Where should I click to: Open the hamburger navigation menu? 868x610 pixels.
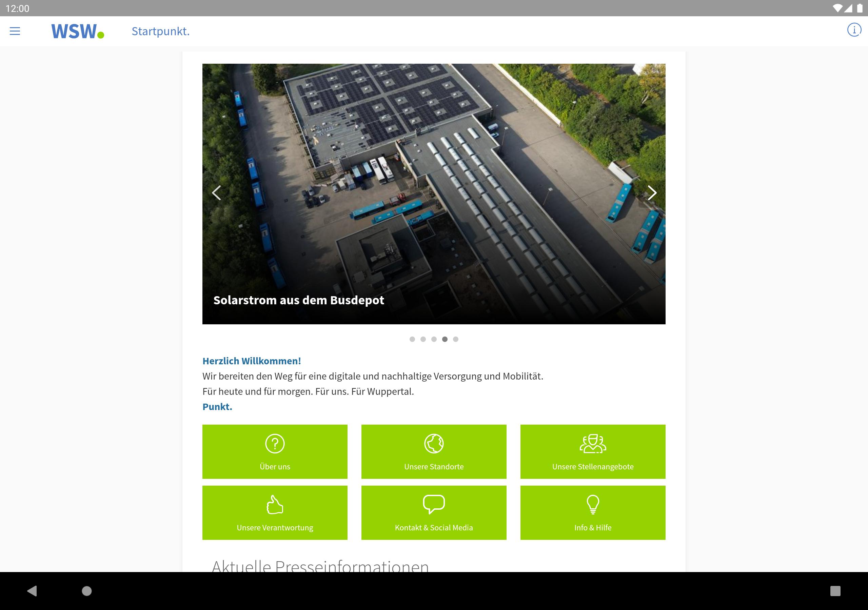(15, 31)
